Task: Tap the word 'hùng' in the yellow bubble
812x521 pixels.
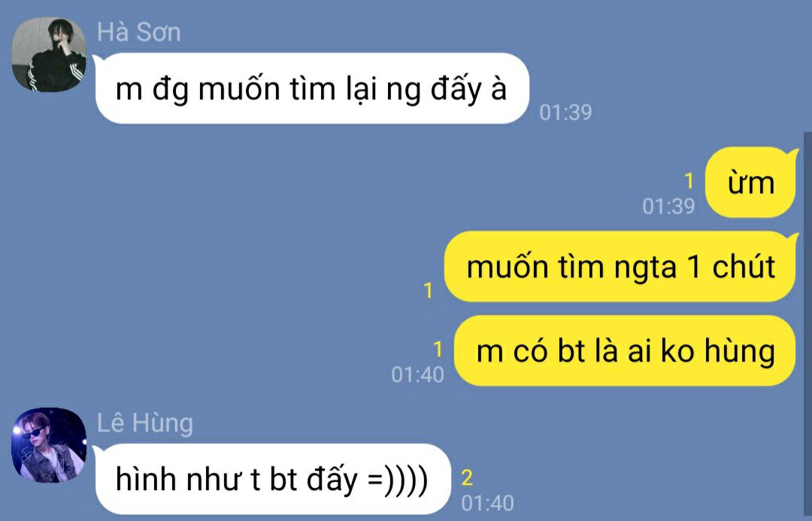Action: [x=740, y=351]
